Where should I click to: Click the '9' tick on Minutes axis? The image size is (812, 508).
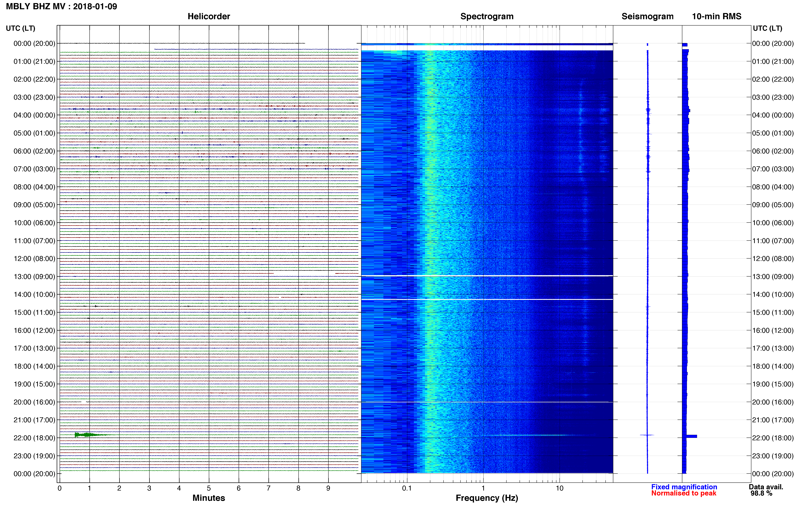(x=328, y=488)
